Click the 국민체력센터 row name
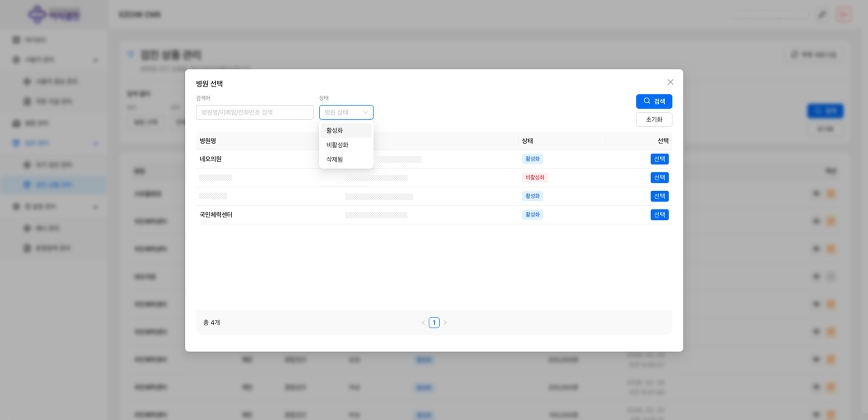The height and width of the screenshot is (420, 868). click(x=216, y=215)
